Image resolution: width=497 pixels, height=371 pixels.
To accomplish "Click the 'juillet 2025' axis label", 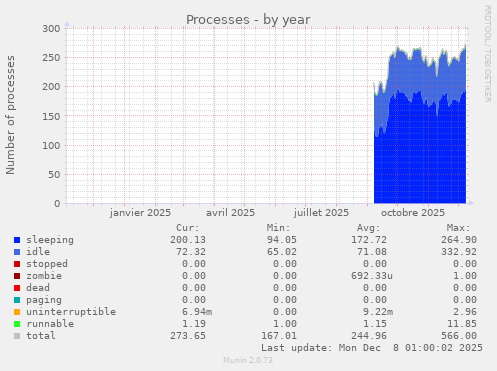I will coord(321,213).
